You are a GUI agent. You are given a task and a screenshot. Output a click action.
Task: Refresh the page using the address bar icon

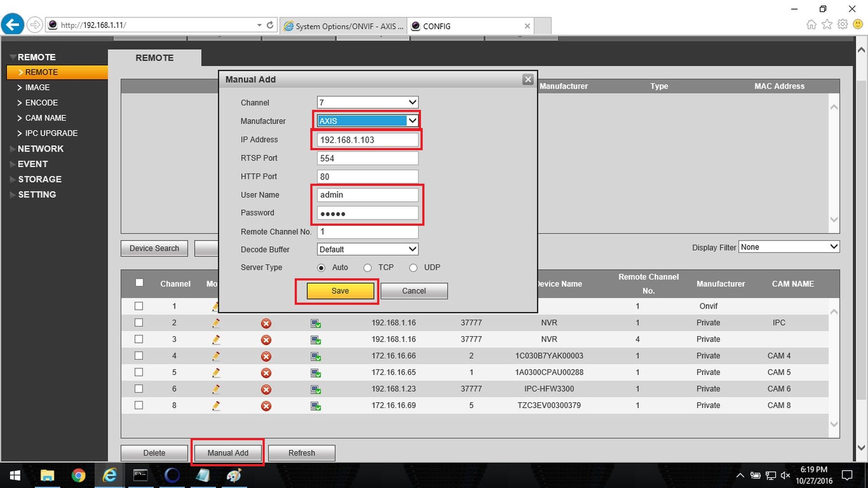click(x=270, y=25)
